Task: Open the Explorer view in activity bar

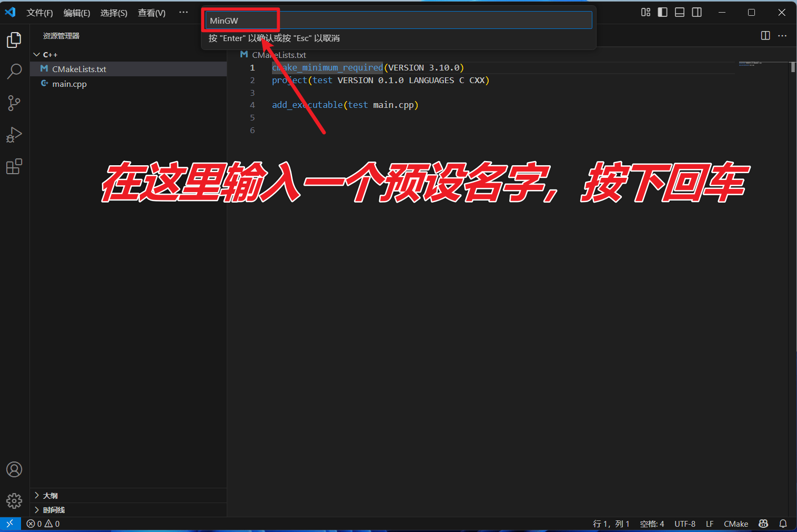Action: click(14, 40)
